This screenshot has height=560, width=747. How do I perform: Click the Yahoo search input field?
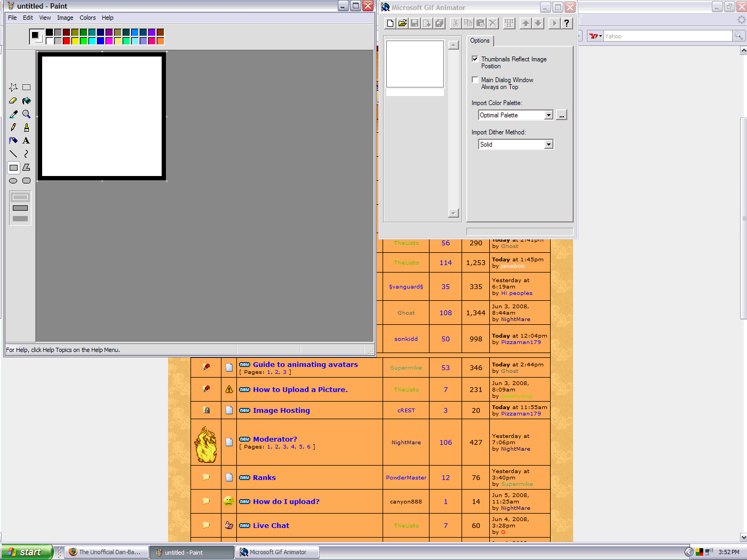click(667, 36)
